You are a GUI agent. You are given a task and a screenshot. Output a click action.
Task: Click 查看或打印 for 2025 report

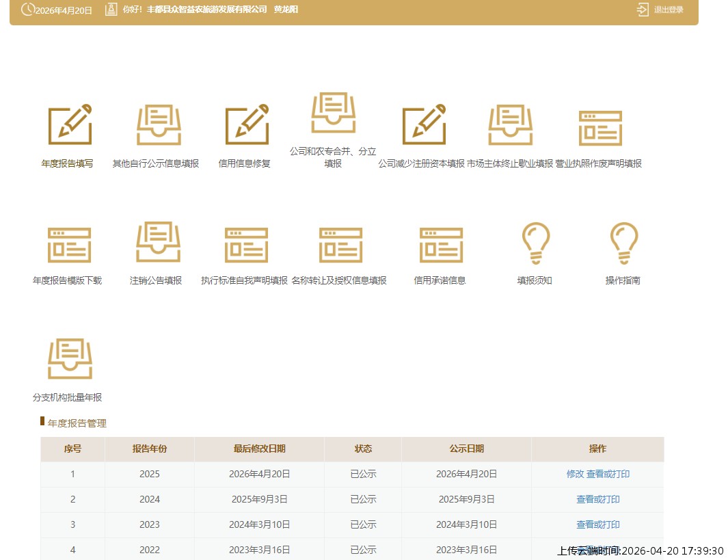608,474
